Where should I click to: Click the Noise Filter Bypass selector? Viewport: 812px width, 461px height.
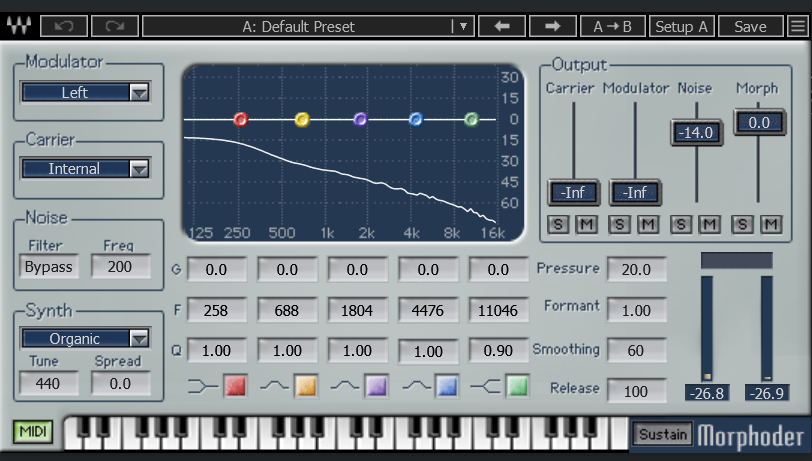49,267
